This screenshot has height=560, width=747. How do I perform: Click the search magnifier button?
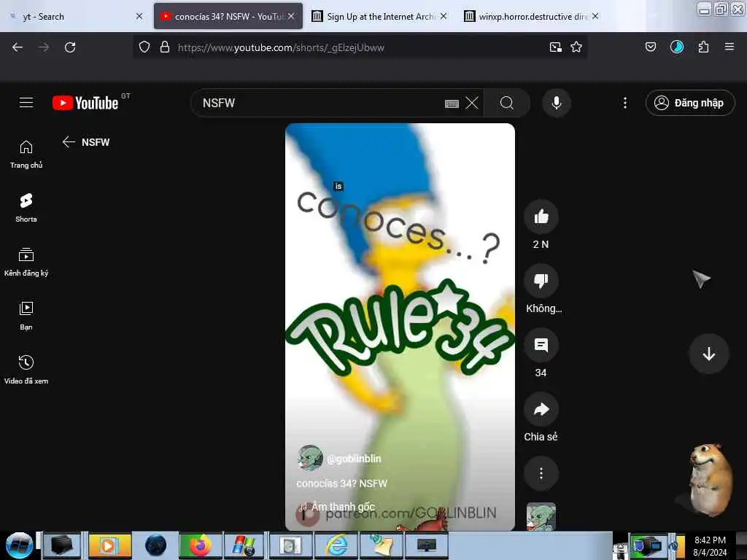(x=507, y=103)
